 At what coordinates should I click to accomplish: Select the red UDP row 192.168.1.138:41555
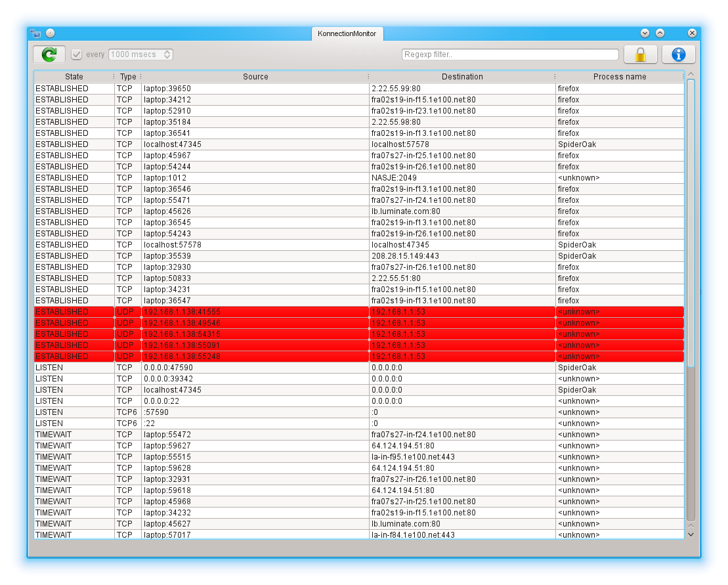[359, 311]
